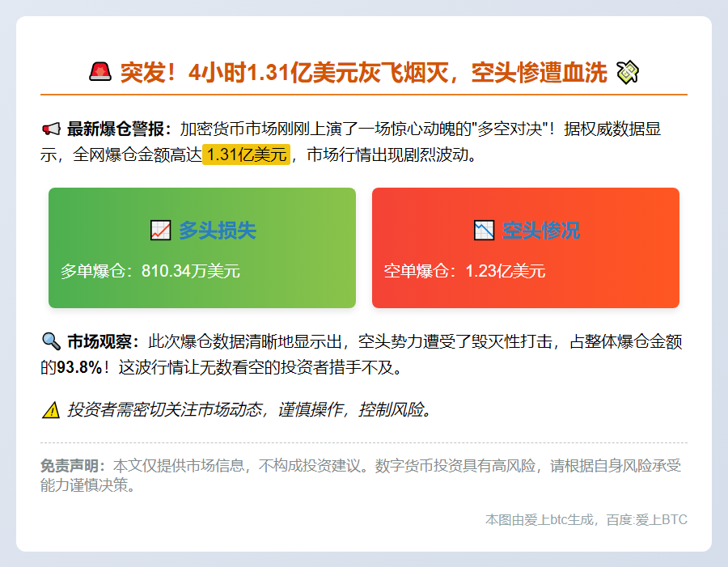Select the magnifying glass icon beside 市场观察
Viewport: 728px width, 567px height.
click(51, 341)
